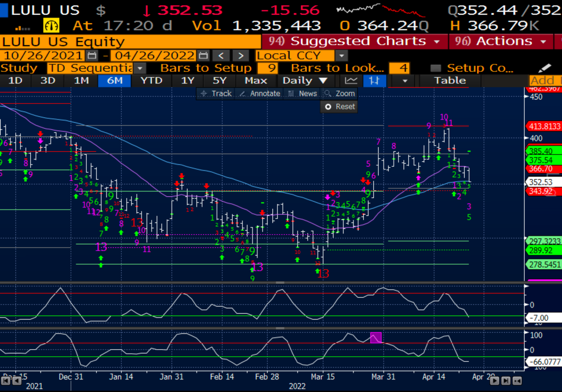Image resolution: width=562 pixels, height=392 pixels.
Task: Click the 297.3233 green price label
Action: click(544, 241)
